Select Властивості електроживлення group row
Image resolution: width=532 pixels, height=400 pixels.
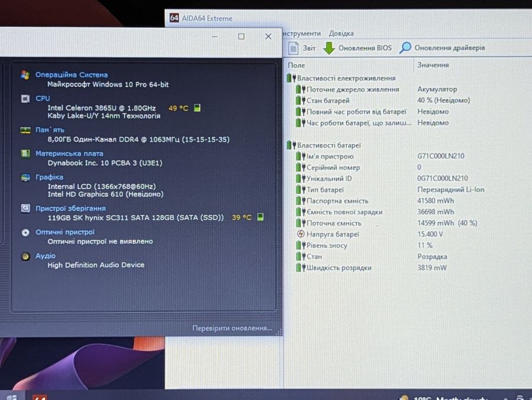click(341, 78)
